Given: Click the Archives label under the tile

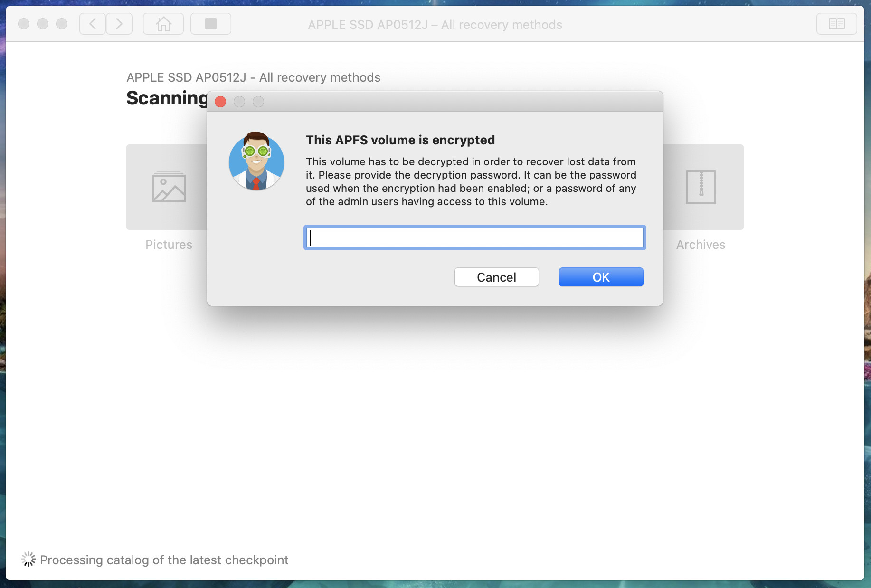Looking at the screenshot, I should coord(701,245).
